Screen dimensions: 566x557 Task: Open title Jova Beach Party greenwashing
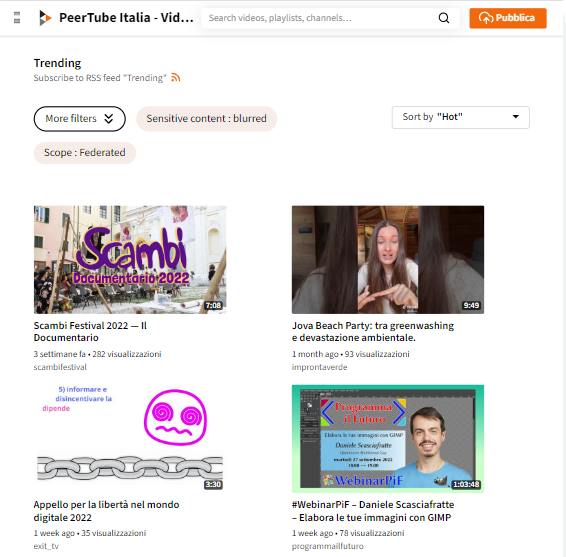click(x=373, y=332)
